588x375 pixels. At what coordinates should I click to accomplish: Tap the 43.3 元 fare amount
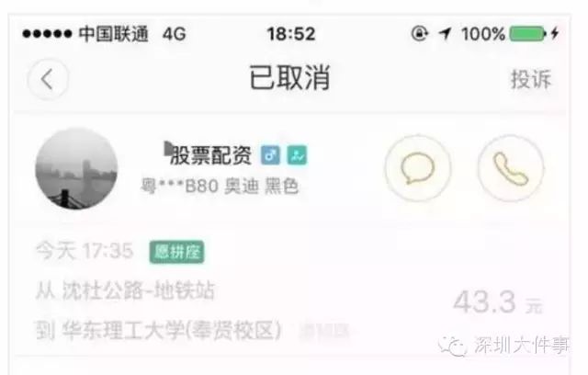pos(498,302)
